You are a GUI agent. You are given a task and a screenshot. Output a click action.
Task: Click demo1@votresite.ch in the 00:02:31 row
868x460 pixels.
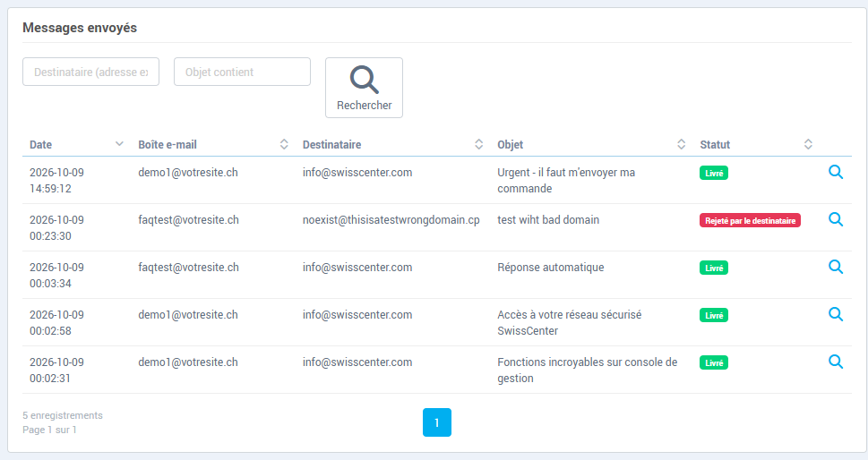pyautogui.click(x=187, y=362)
